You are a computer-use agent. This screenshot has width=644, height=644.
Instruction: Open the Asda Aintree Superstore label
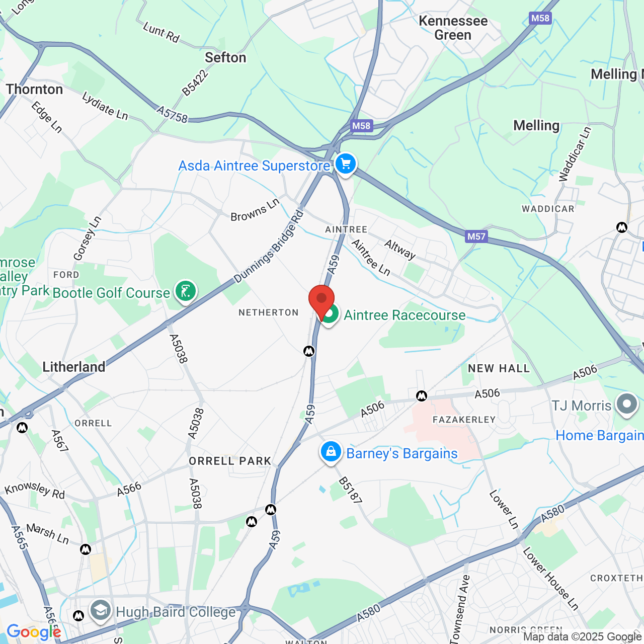coord(255,166)
